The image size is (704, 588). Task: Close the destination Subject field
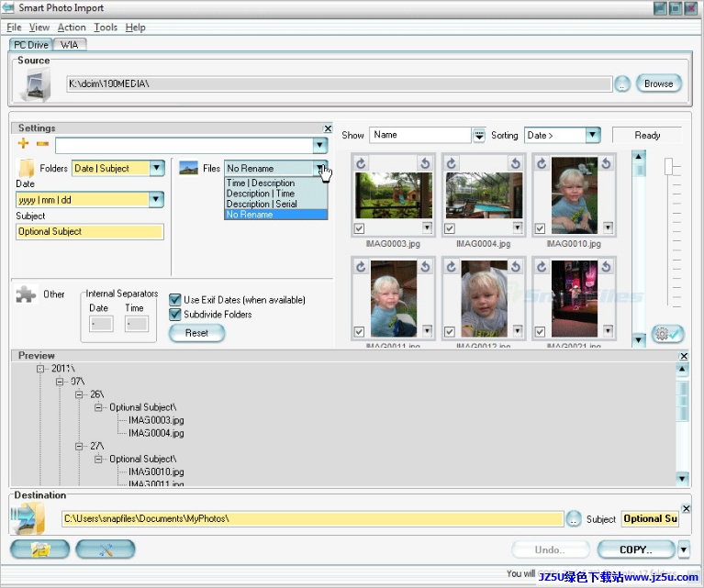[x=686, y=508]
